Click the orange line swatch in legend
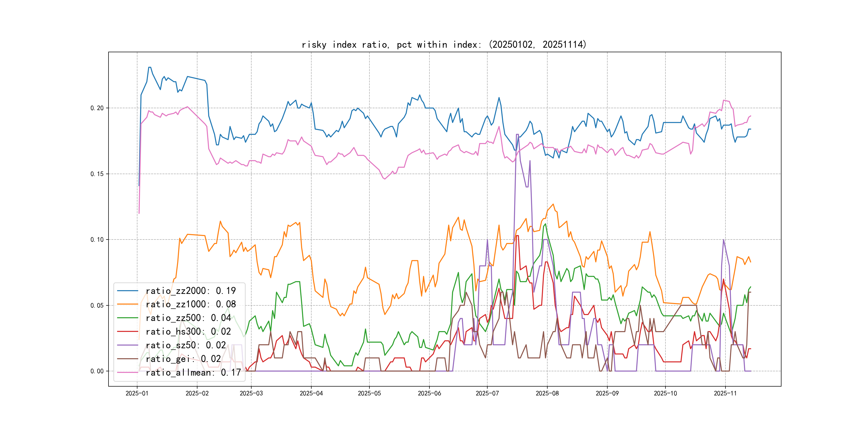Viewport: 868px width, 434px height. (127, 304)
